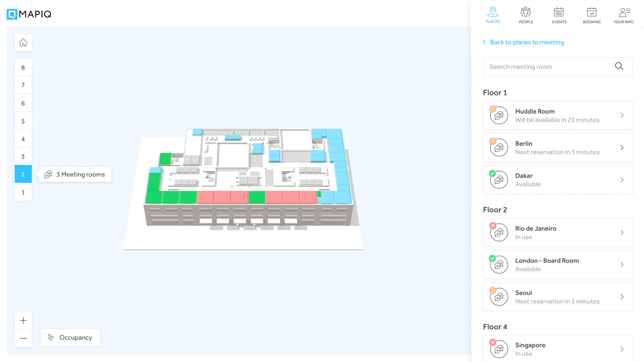Image resolution: width=644 pixels, height=362 pixels.
Task: Open the Seoul room details chevron
Action: click(x=622, y=297)
